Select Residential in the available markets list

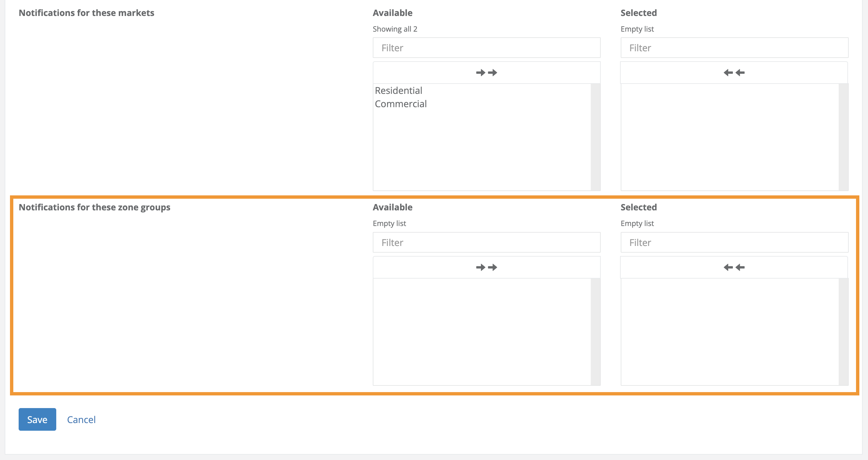coord(398,91)
